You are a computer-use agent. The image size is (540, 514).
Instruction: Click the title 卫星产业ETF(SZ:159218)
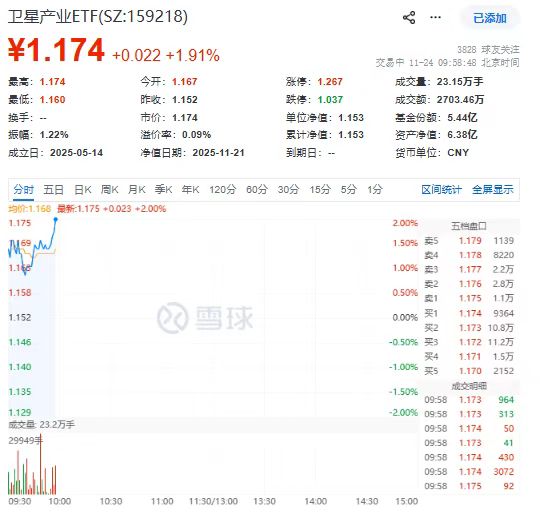pyautogui.click(x=98, y=17)
